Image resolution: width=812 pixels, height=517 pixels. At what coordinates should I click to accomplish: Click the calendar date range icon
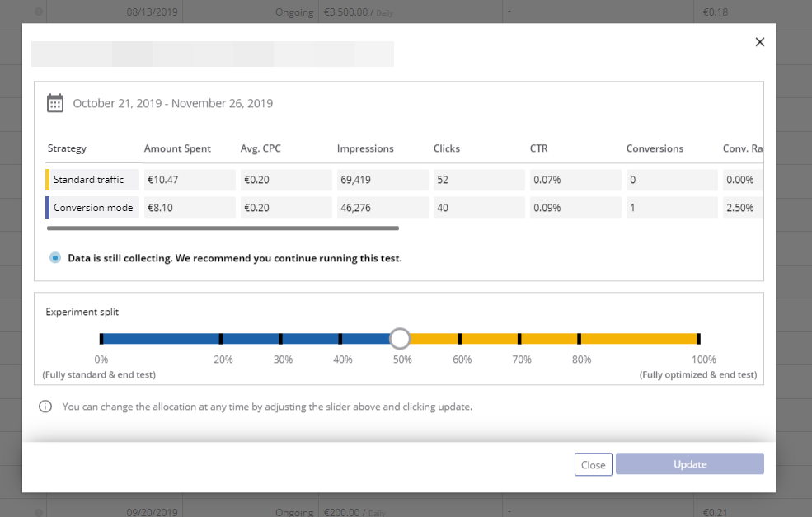pyautogui.click(x=55, y=103)
